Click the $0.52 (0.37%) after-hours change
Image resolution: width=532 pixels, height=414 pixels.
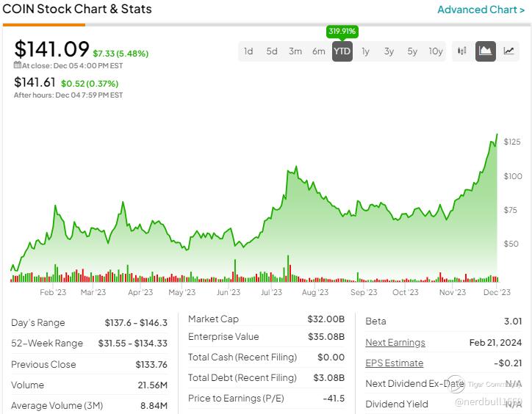point(90,84)
